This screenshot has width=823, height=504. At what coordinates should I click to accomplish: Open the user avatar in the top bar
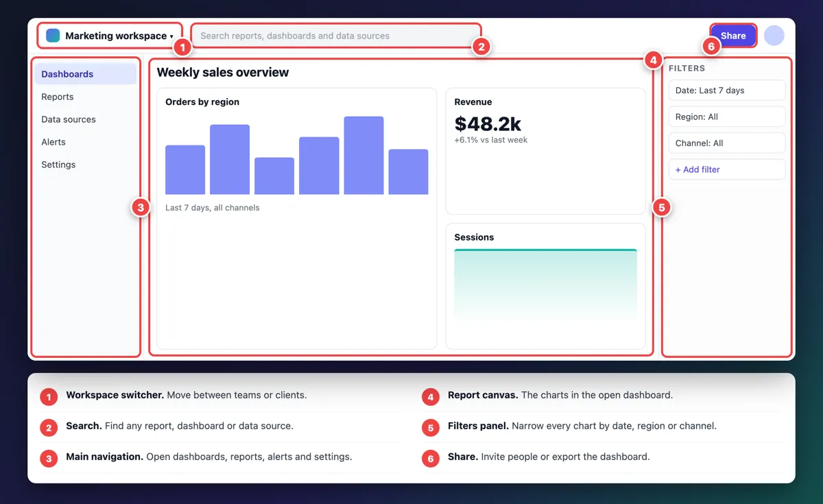click(x=774, y=36)
